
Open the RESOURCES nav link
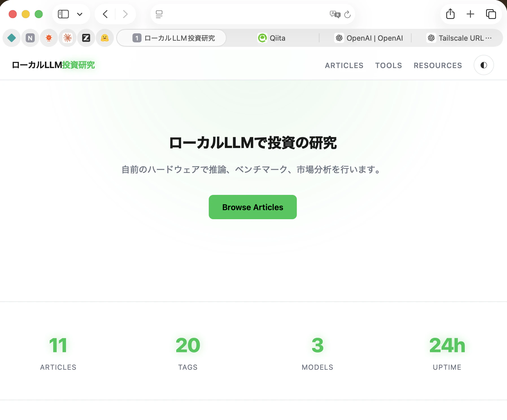click(x=438, y=66)
